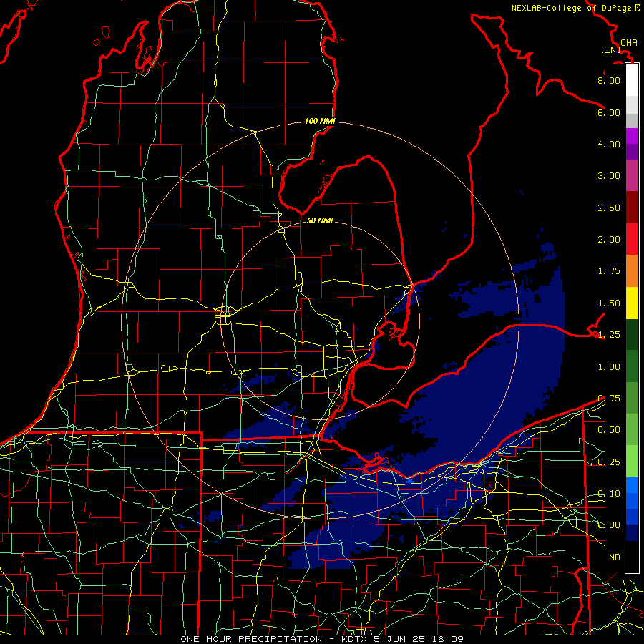Pick the darkest green legend swatch
Image resolution: width=644 pixels, height=644 pixels.
(632, 335)
